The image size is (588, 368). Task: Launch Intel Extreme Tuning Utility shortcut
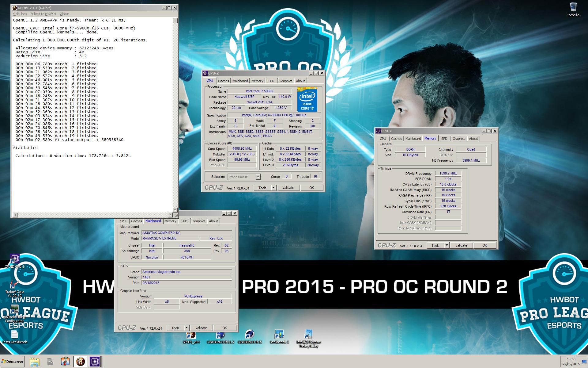pos(308,339)
